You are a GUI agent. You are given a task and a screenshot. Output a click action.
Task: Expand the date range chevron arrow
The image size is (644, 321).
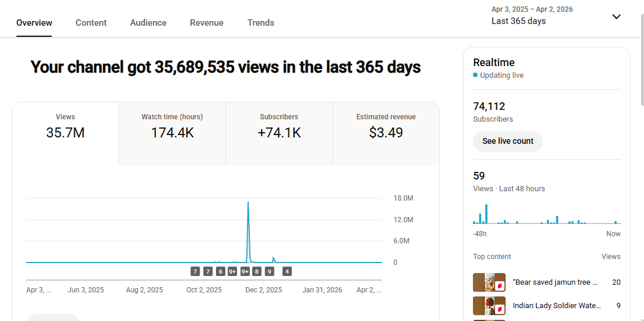pyautogui.click(x=616, y=16)
